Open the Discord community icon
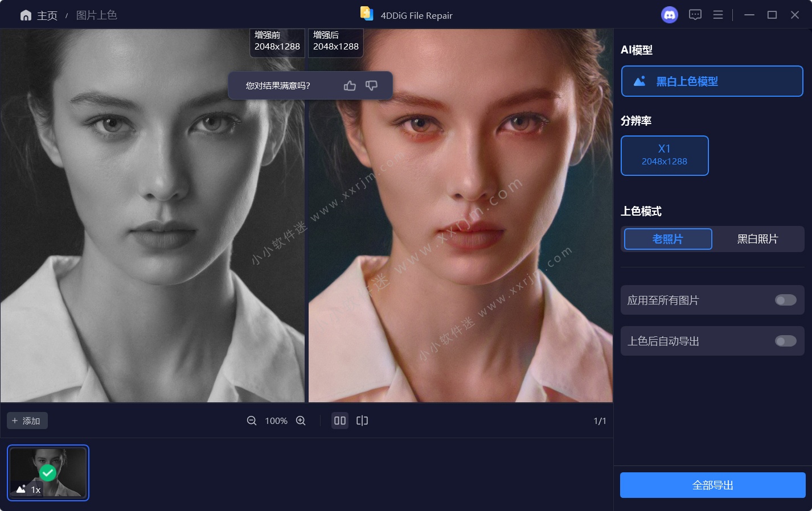812x511 pixels. tap(669, 15)
